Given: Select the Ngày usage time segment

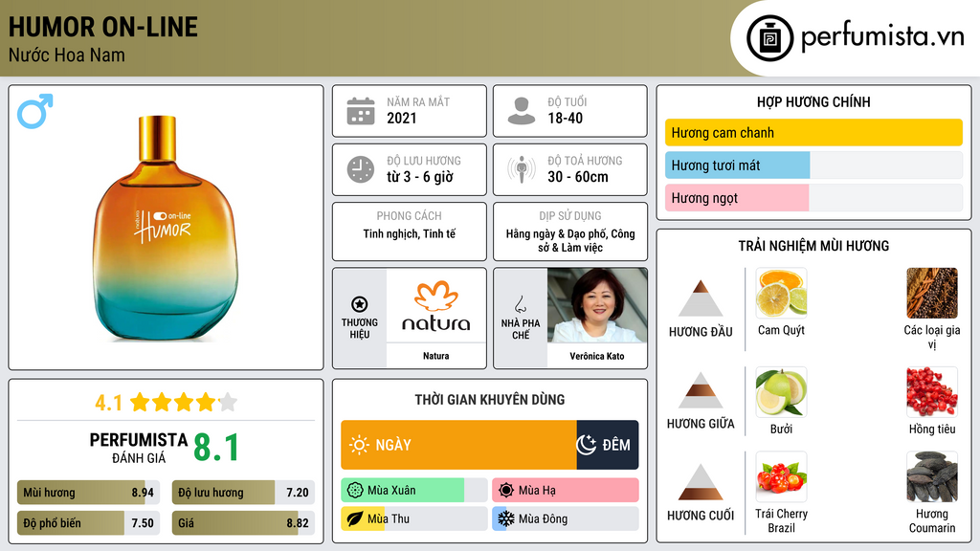Looking at the screenshot, I should (x=458, y=445).
